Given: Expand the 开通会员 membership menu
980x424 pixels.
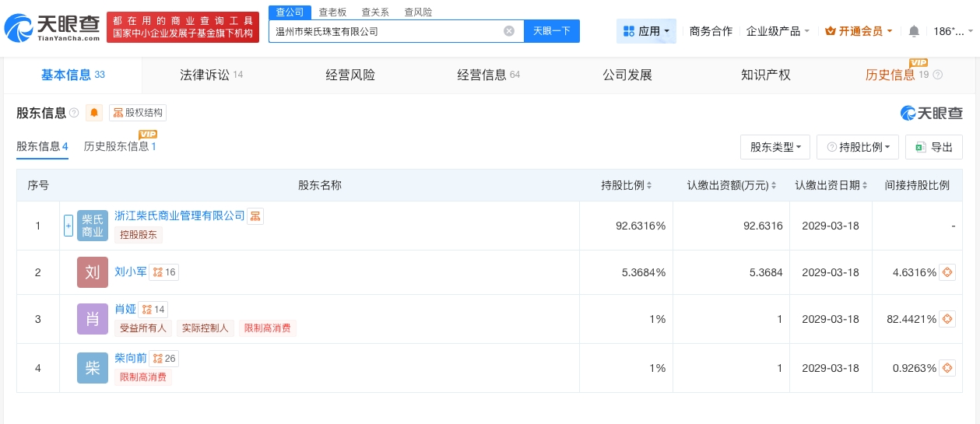Looking at the screenshot, I should coord(860,31).
